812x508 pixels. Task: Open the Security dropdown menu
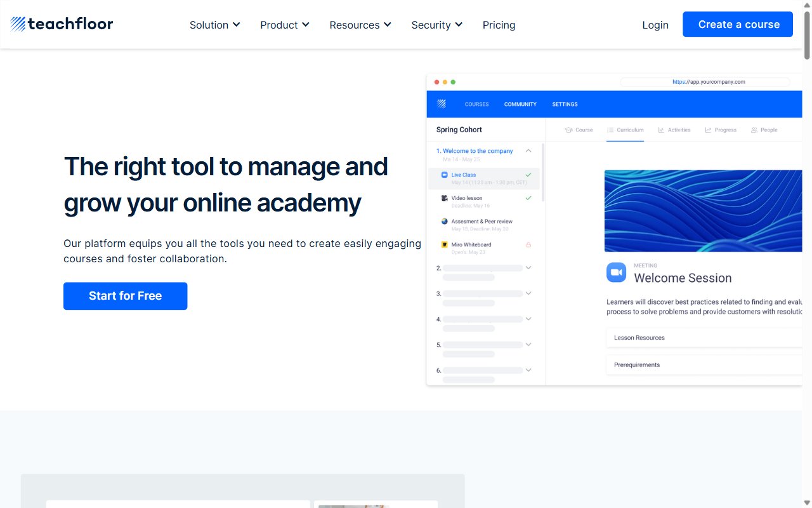coord(437,25)
